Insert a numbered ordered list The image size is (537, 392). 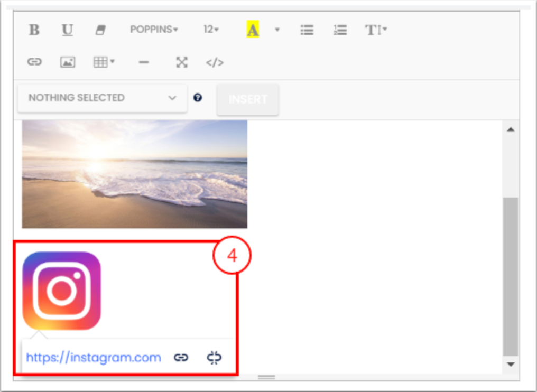coord(340,30)
